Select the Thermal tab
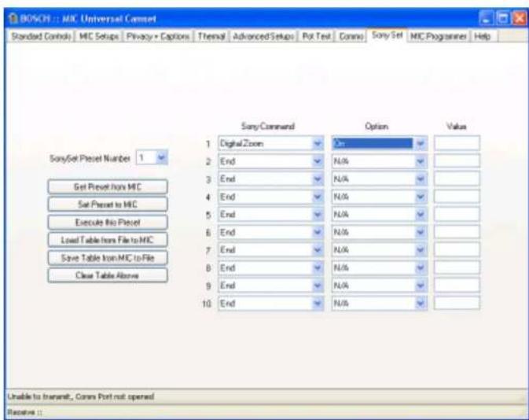The width and height of the screenshot is (529, 420). tap(211, 36)
